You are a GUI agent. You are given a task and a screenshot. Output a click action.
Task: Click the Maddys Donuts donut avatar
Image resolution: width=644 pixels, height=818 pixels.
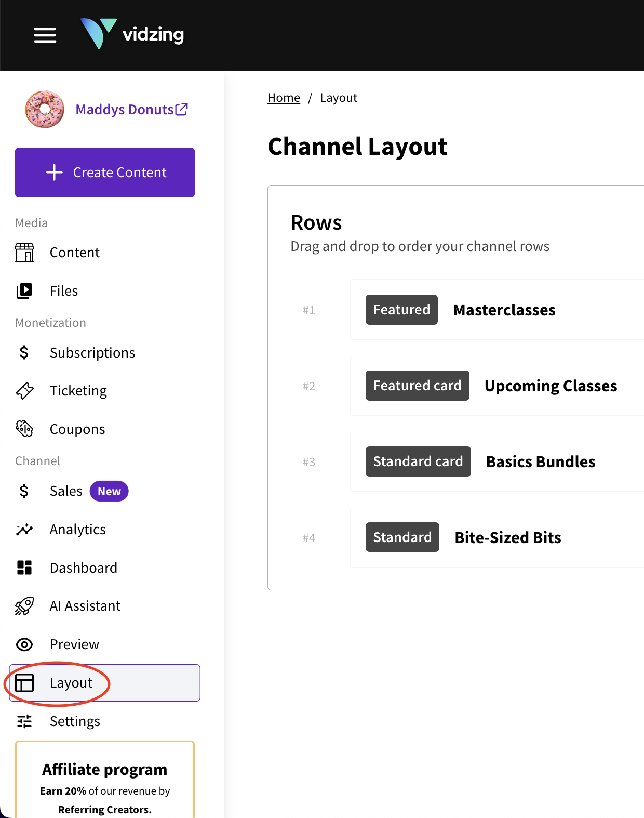pos(45,110)
